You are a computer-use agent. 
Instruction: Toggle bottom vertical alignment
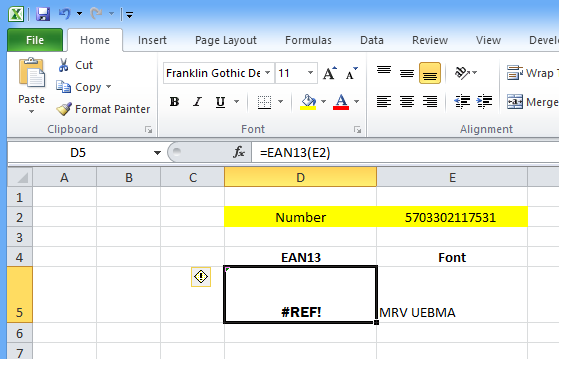coord(430,73)
